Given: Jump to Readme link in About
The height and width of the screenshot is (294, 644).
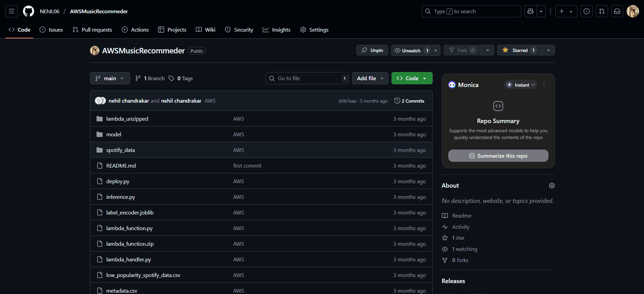Looking at the screenshot, I should 457,216.
